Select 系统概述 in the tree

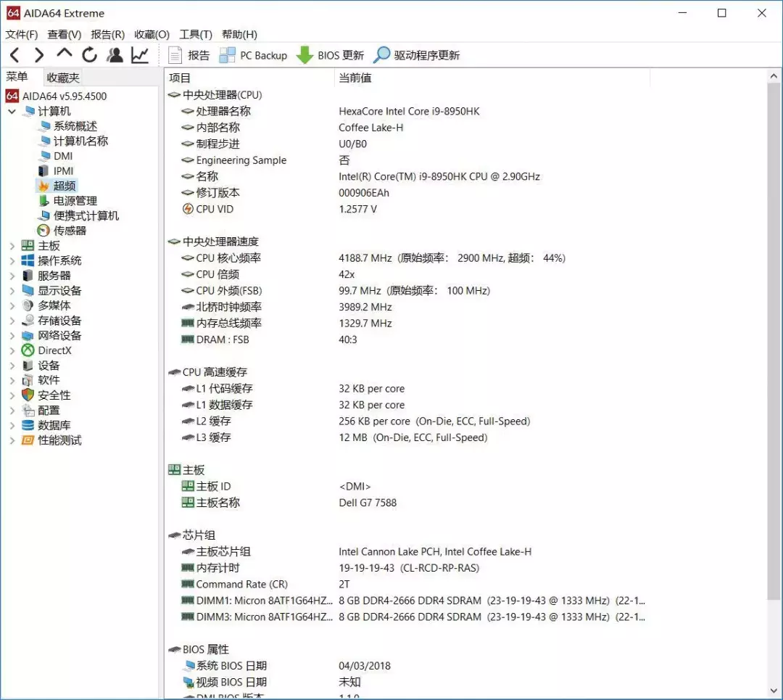[75, 126]
